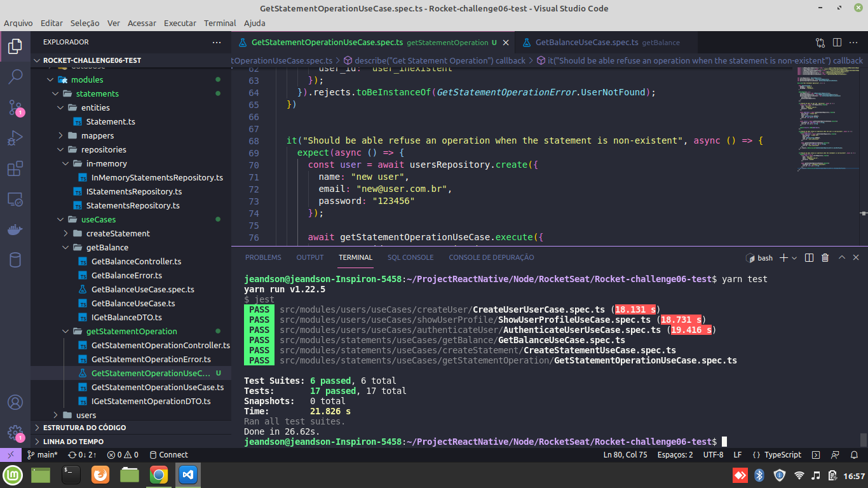This screenshot has width=868, height=488.
Task: Open editor More Actions ellipsis
Action: [x=854, y=43]
